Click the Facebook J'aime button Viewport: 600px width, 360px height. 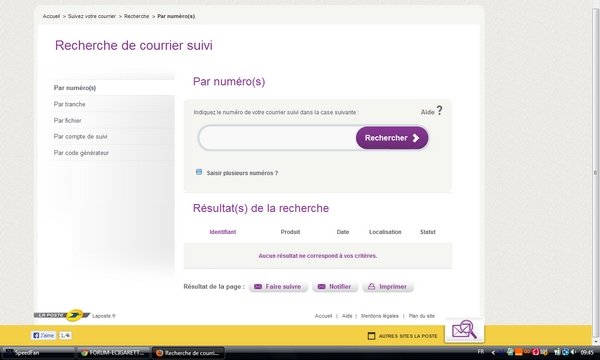[x=43, y=336]
